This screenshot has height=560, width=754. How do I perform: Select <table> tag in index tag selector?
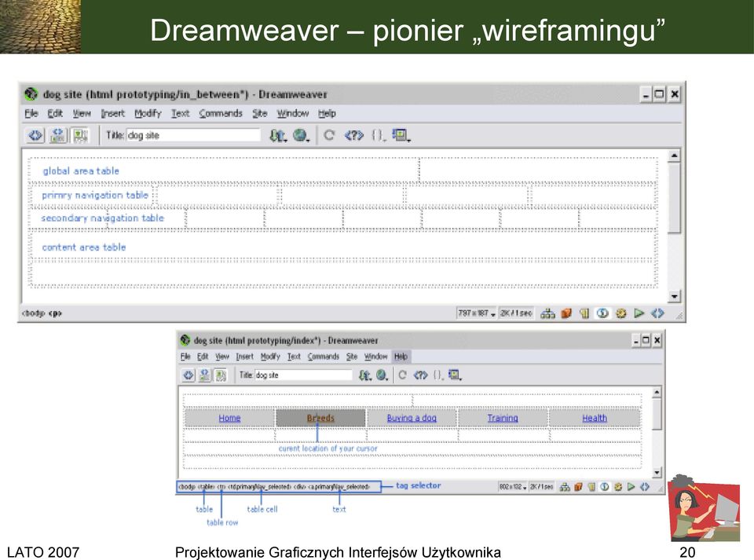pyautogui.click(x=207, y=487)
